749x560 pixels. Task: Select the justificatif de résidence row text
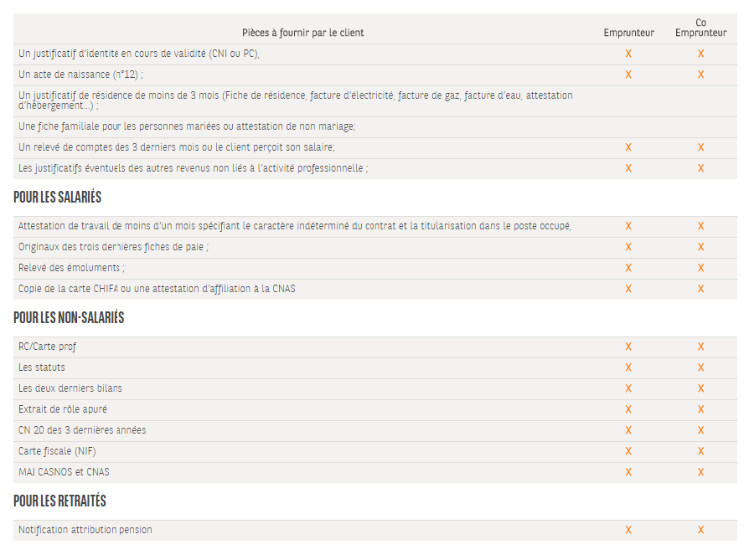click(295, 100)
